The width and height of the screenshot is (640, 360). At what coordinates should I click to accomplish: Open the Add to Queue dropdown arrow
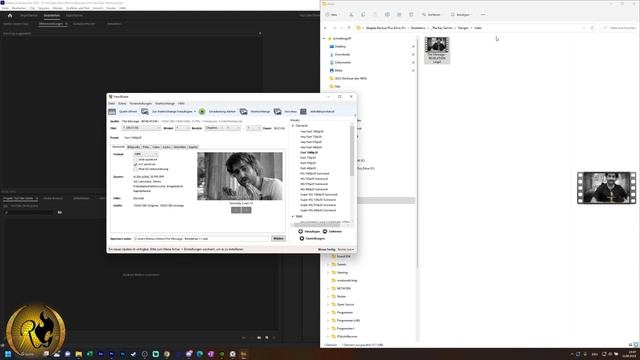pyautogui.click(x=195, y=111)
